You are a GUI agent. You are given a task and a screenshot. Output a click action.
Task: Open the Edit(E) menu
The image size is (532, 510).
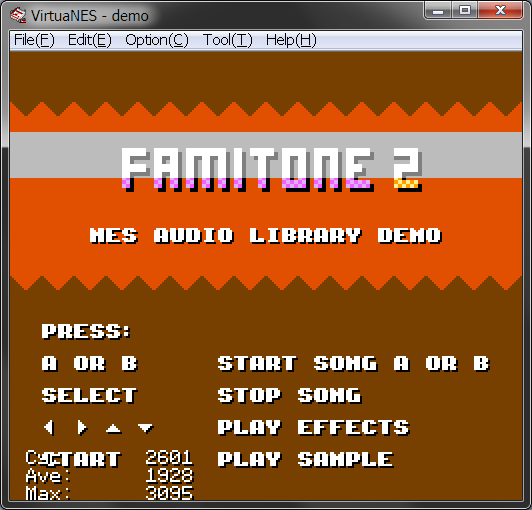(x=90, y=40)
